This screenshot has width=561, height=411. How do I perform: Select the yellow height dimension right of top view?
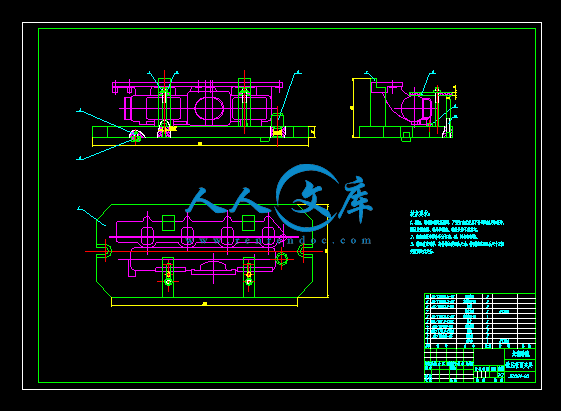(326, 251)
